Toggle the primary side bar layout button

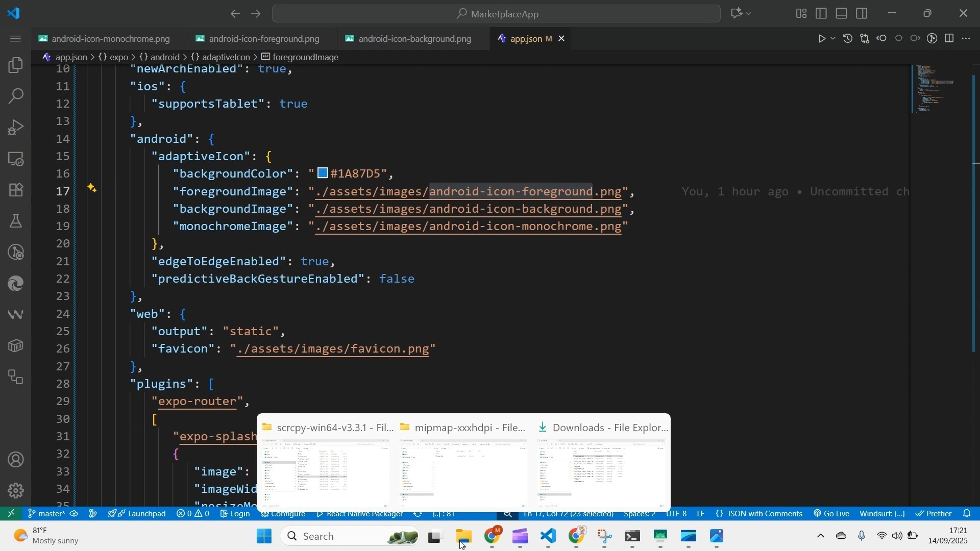pyautogui.click(x=821, y=14)
